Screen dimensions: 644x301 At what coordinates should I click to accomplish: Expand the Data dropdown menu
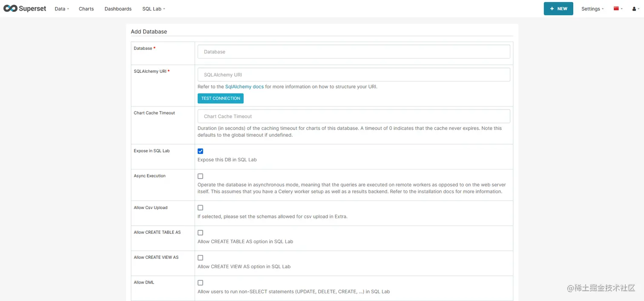(x=62, y=9)
